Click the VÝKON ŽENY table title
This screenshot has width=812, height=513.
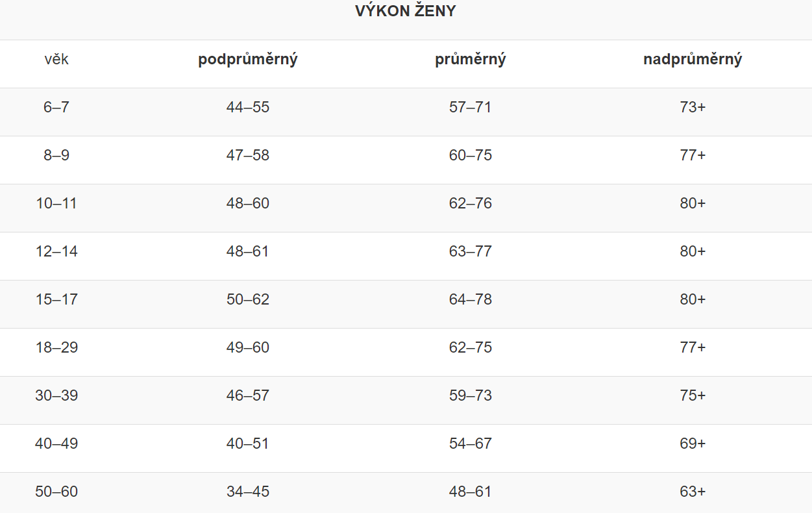[x=406, y=11]
